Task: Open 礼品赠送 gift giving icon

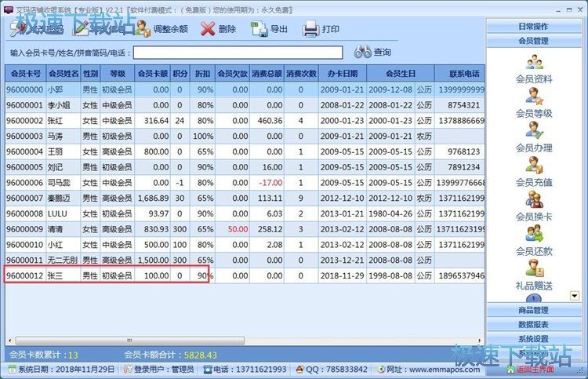Action: [x=534, y=268]
